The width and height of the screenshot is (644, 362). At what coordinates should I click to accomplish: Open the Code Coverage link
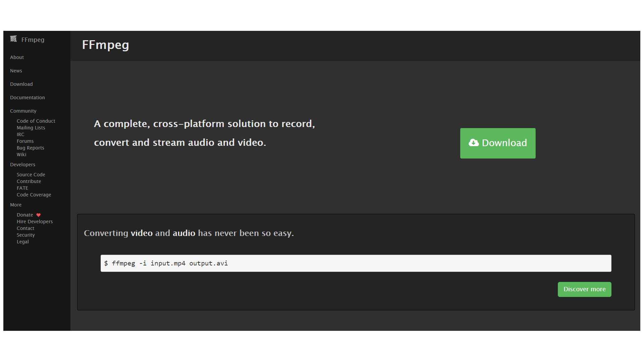click(x=34, y=195)
